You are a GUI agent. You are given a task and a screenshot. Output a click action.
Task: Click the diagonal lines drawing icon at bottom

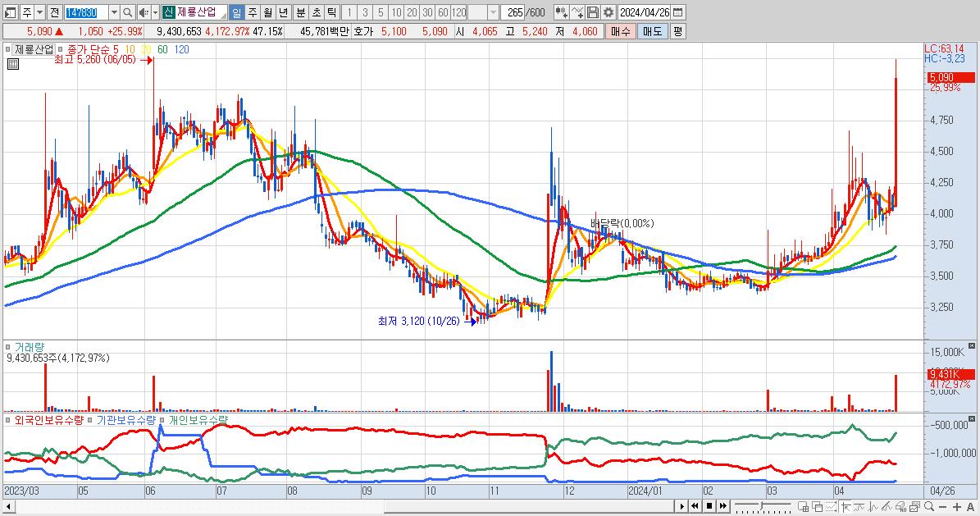[887, 507]
